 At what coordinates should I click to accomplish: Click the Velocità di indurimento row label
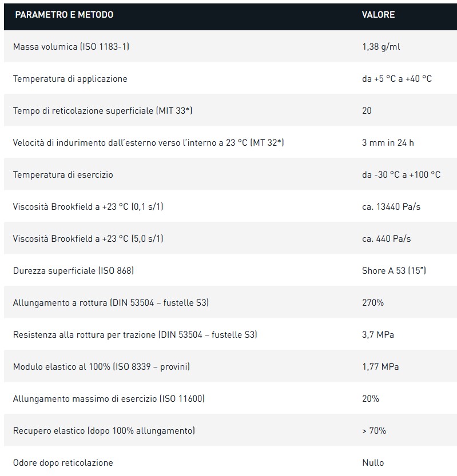[x=148, y=142]
